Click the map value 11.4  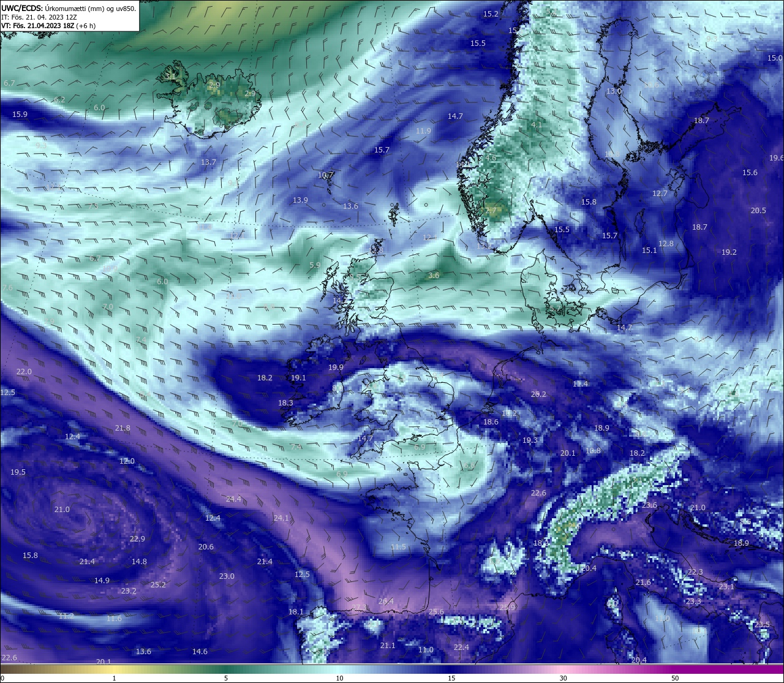tap(580, 383)
